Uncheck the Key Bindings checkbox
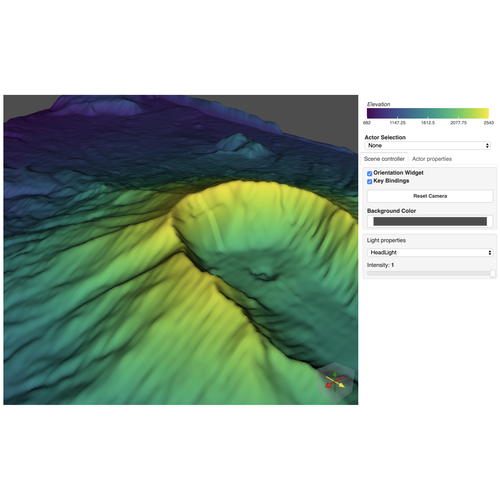 tap(369, 181)
